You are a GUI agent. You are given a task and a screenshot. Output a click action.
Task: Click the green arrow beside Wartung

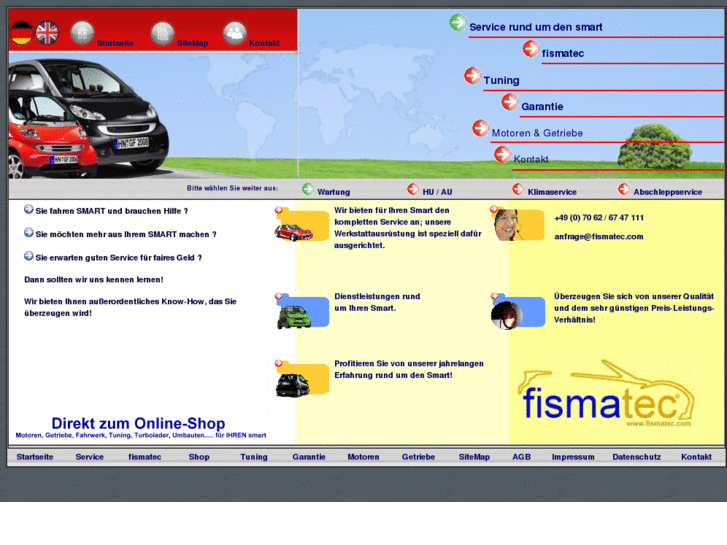coord(308,189)
